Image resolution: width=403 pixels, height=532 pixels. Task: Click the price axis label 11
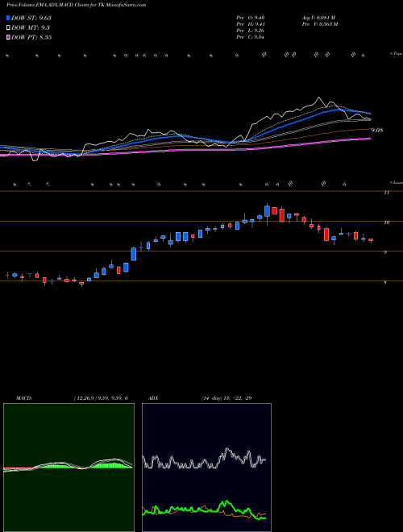point(386,193)
